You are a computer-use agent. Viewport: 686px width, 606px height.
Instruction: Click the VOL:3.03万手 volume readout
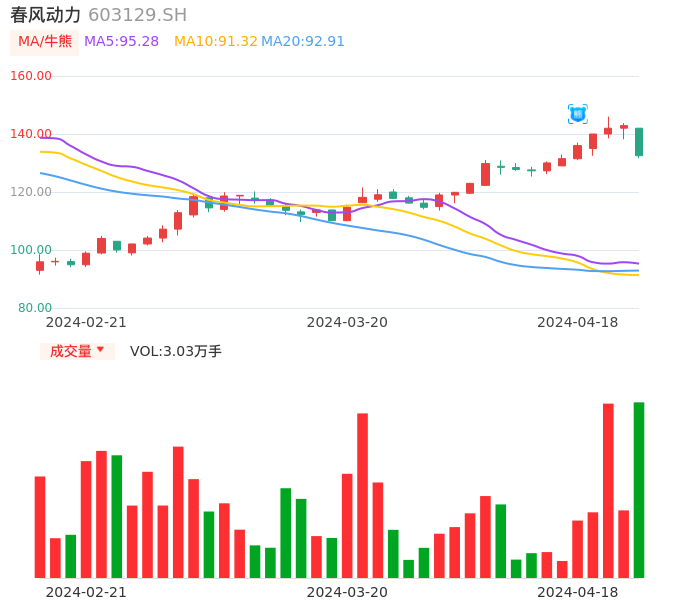click(x=176, y=351)
